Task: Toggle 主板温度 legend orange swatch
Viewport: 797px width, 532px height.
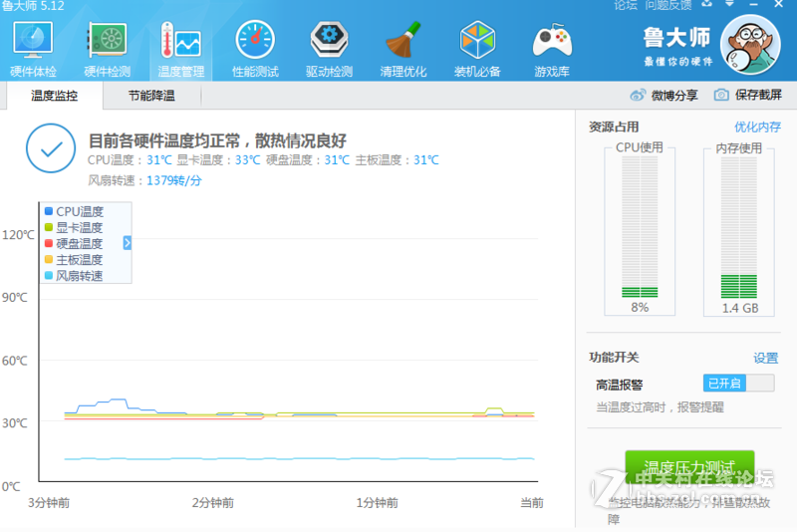Action: point(49,259)
